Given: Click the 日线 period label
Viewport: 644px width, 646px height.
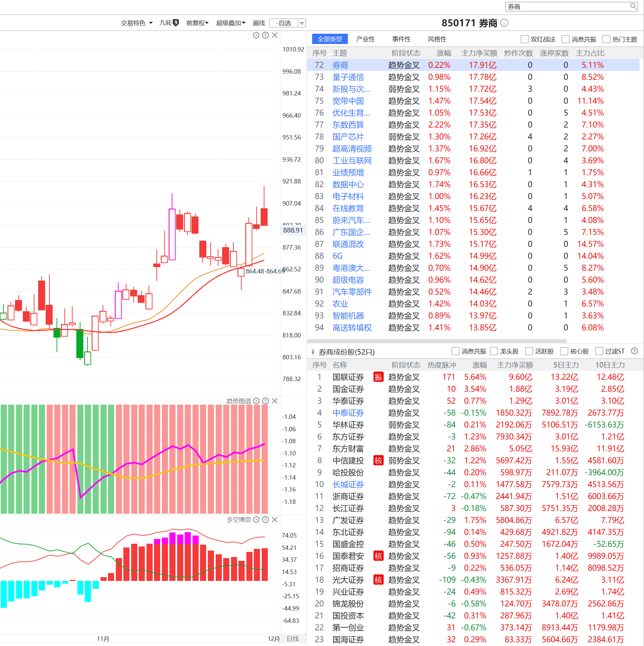Looking at the screenshot, I should coord(293,639).
